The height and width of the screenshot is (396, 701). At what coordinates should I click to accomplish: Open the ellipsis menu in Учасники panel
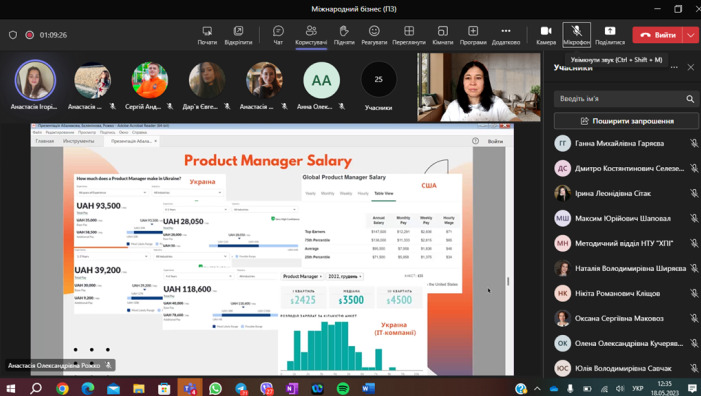point(674,67)
